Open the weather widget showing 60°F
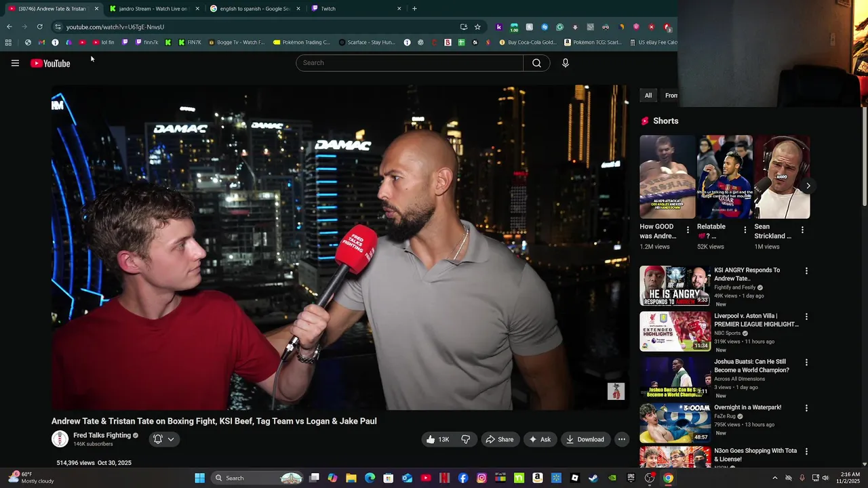 point(30,478)
